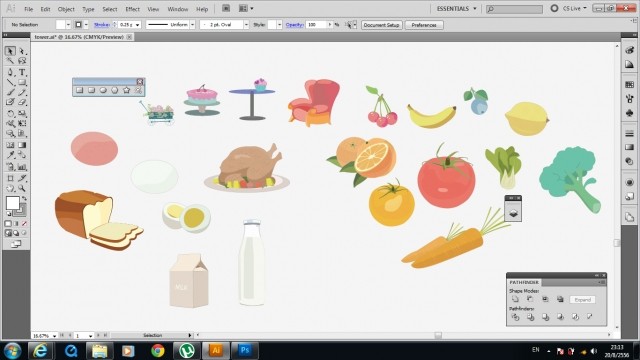
Task: Change the Screen Mode button
Action: [16, 244]
